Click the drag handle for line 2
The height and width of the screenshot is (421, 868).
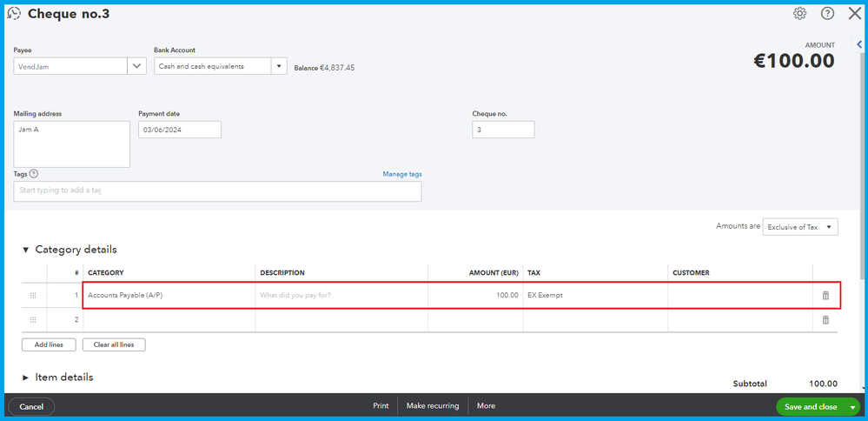click(33, 319)
